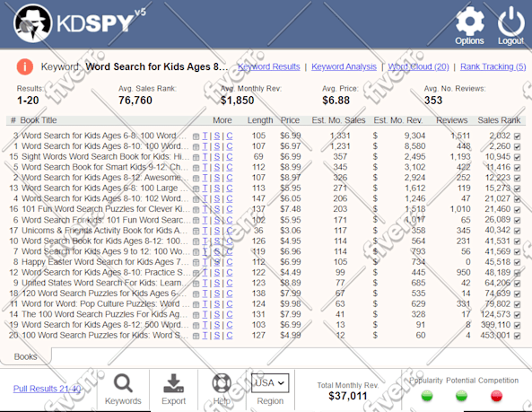This screenshot has width=532, height=412.
Task: Click C link on Ages 8-12: Awesome row
Action: pos(230,178)
